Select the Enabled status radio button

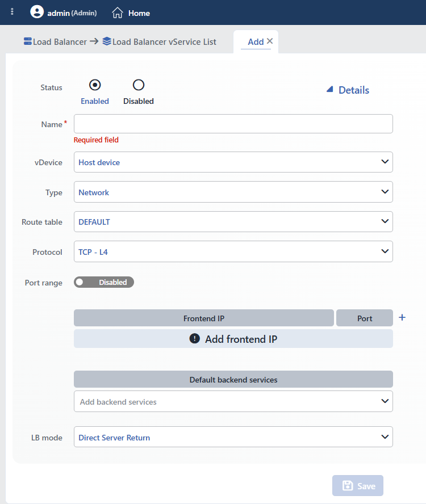pyautogui.click(x=95, y=85)
